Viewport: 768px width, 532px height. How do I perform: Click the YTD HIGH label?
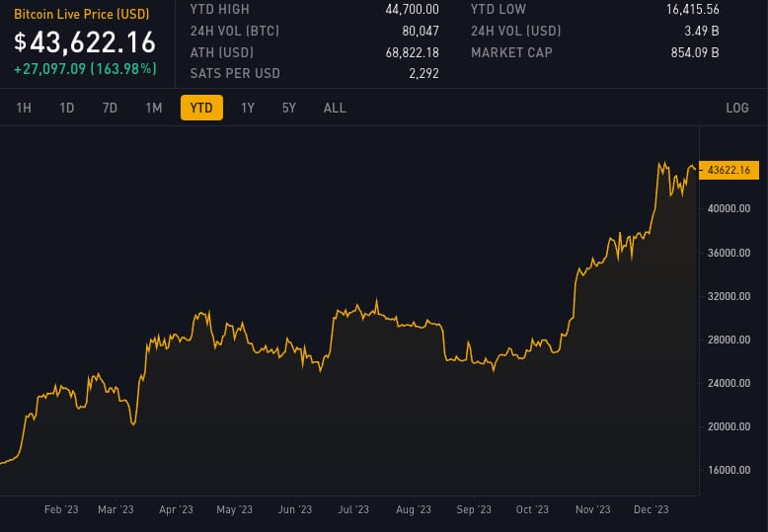[x=220, y=9]
